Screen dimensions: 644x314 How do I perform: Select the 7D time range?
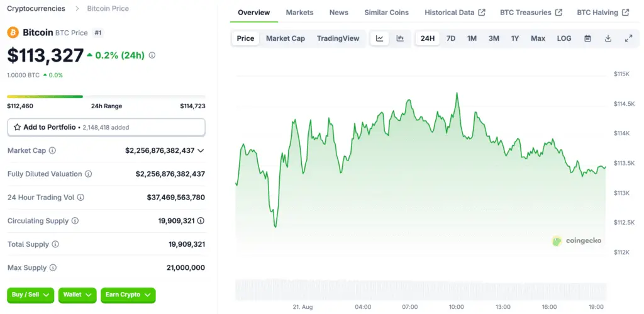click(x=451, y=38)
